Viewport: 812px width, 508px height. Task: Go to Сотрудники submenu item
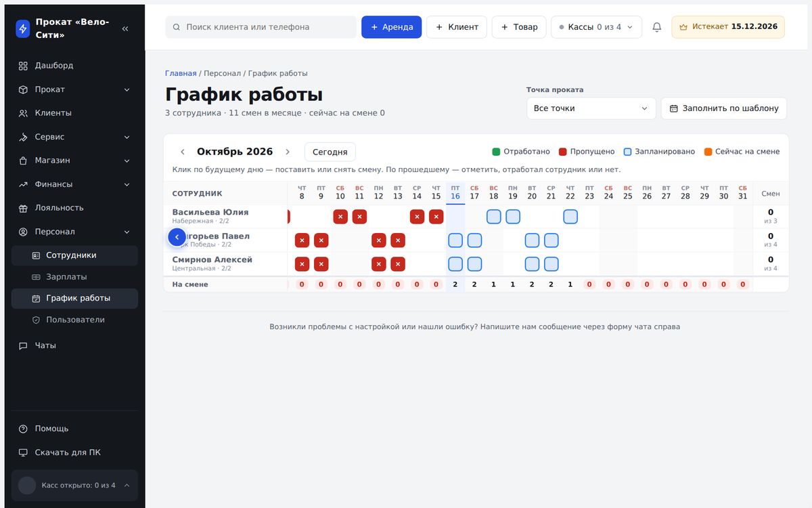74,255
